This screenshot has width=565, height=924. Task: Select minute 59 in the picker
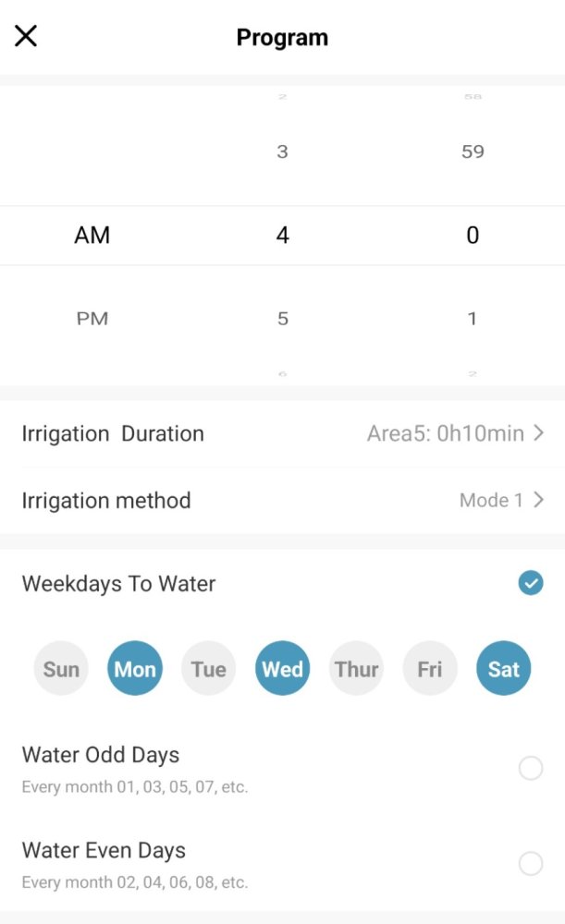pyautogui.click(x=473, y=152)
